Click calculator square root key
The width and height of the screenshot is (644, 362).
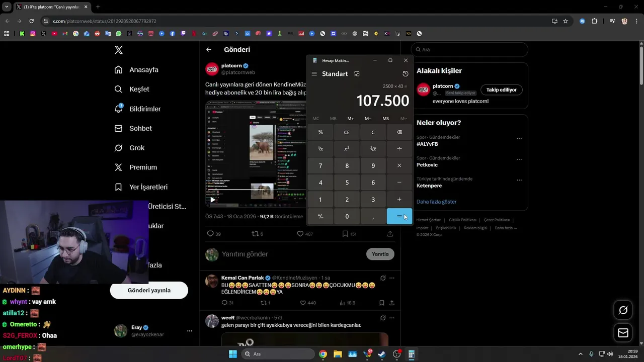click(373, 149)
